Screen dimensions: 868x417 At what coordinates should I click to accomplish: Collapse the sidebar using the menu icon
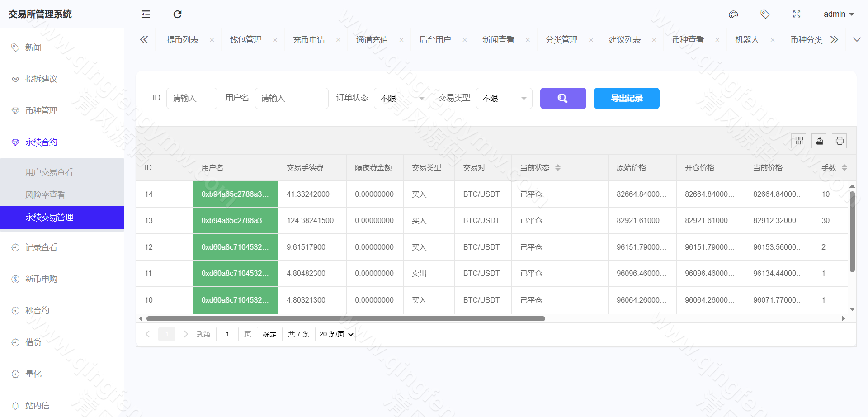(x=145, y=14)
